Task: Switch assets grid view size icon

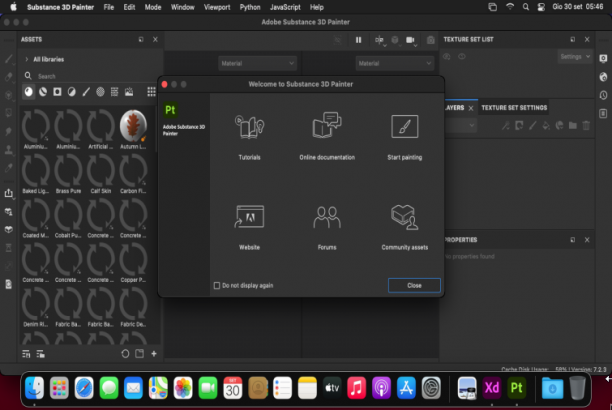Action: (x=151, y=92)
